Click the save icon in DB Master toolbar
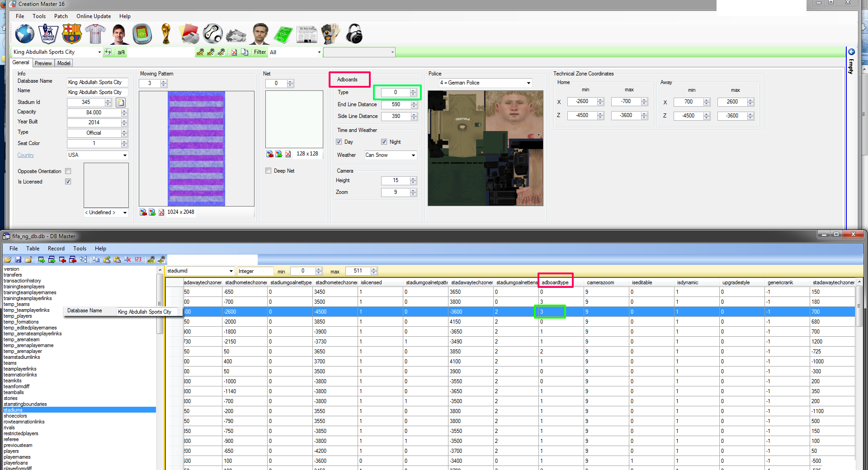Image resolution: width=868 pixels, height=470 pixels. [18, 260]
